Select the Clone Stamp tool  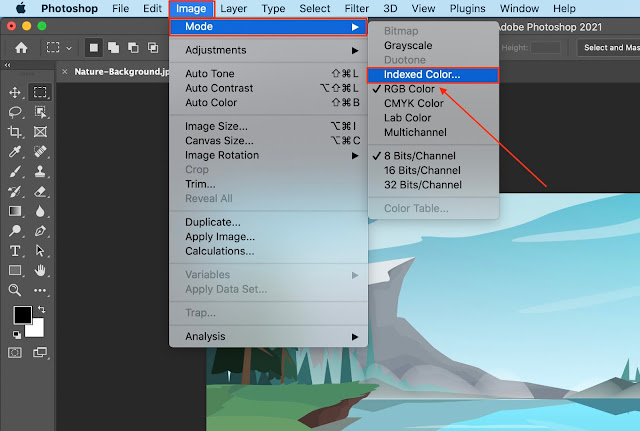click(x=40, y=171)
